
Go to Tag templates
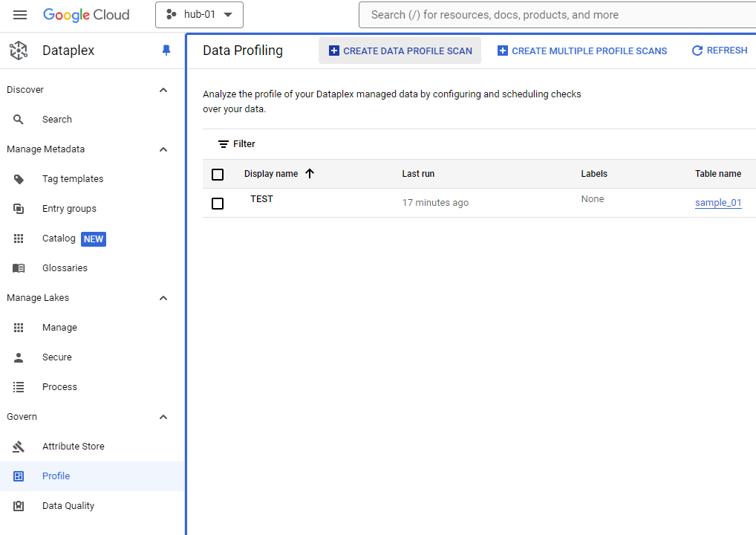point(92,179)
